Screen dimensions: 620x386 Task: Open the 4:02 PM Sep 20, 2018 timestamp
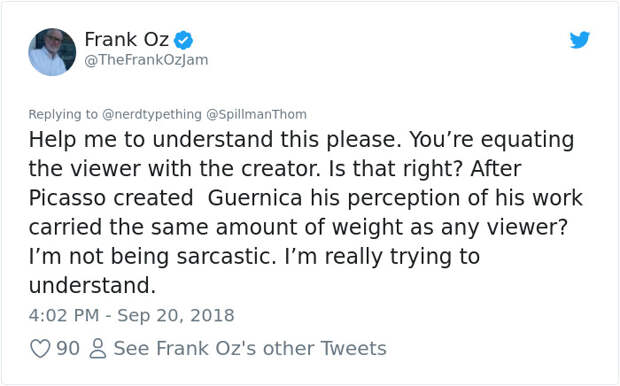click(x=131, y=315)
